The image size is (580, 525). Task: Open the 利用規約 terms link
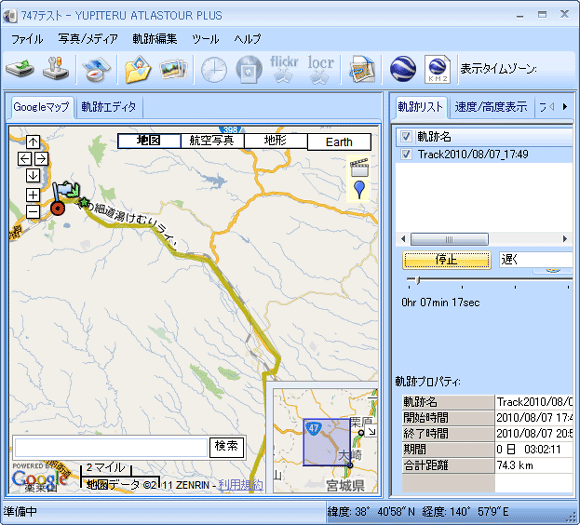point(240,485)
